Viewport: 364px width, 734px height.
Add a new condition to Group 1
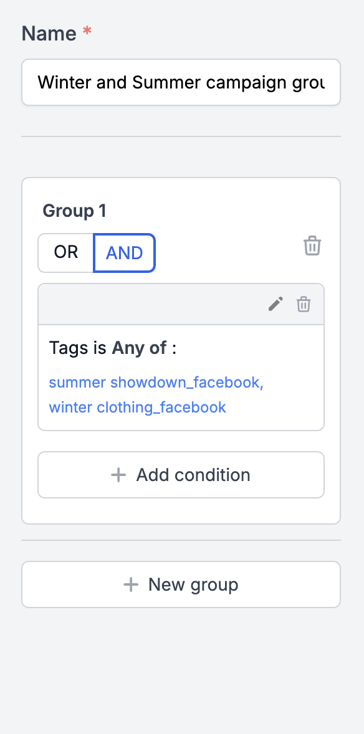(x=181, y=475)
